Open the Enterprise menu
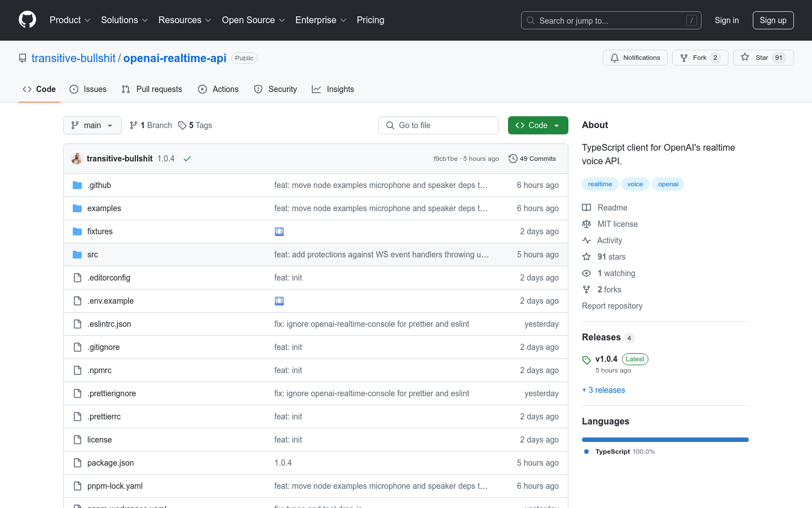This screenshot has height=508, width=812. pos(321,20)
